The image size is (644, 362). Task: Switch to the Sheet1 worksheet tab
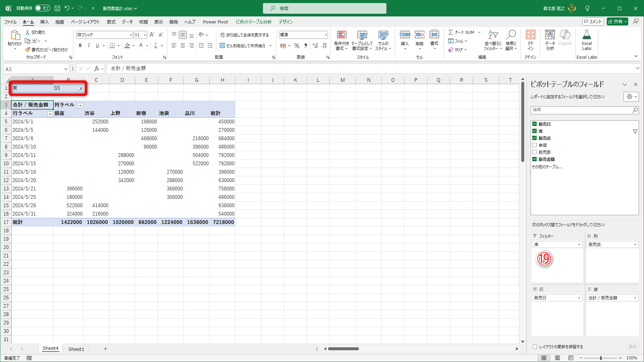[76, 349]
